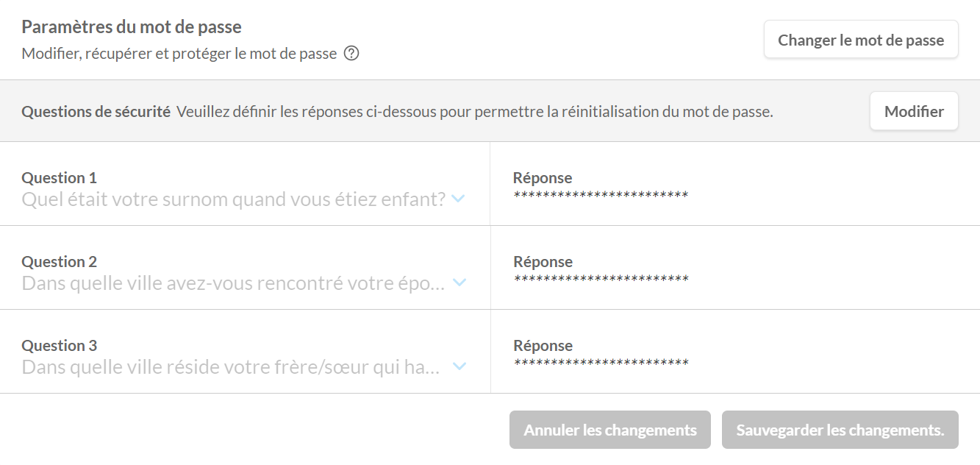Open Question 2 dropdown arrow

click(459, 283)
